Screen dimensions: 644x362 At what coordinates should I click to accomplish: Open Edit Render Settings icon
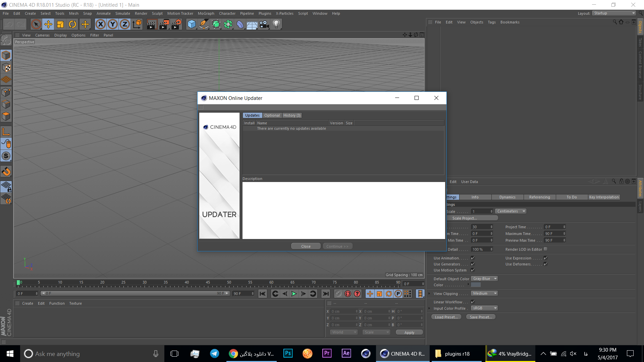pyautogui.click(x=176, y=24)
